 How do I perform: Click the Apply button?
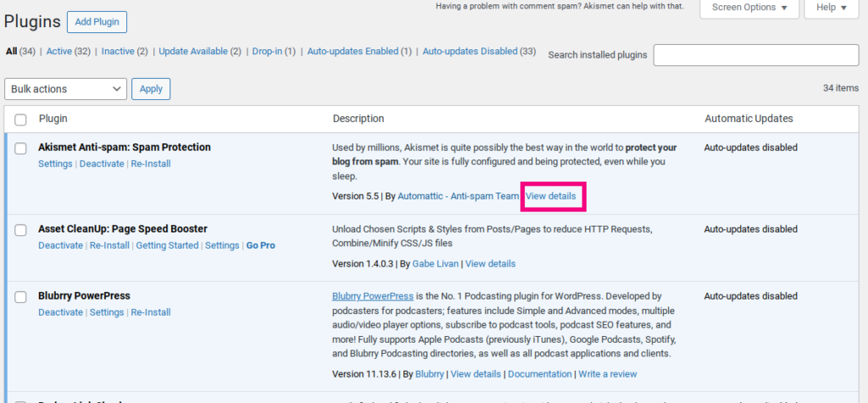(151, 89)
